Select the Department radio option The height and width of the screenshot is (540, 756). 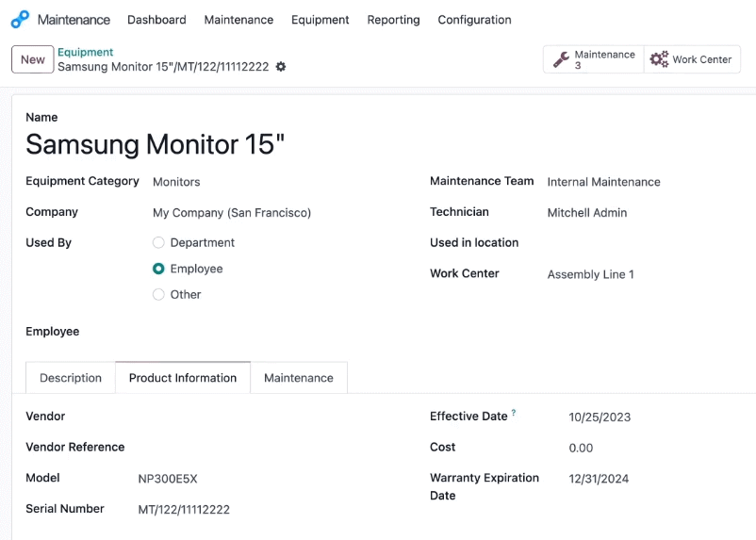point(158,242)
